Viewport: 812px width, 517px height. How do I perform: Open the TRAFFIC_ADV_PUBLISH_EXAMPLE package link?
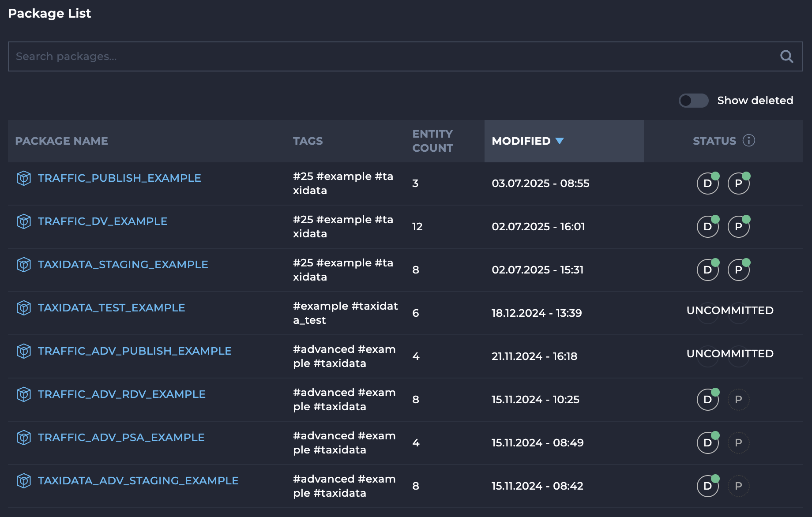pyautogui.click(x=135, y=351)
